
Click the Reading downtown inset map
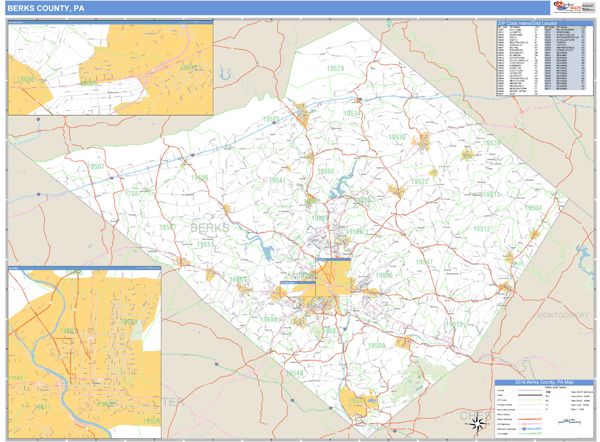click(x=85, y=353)
